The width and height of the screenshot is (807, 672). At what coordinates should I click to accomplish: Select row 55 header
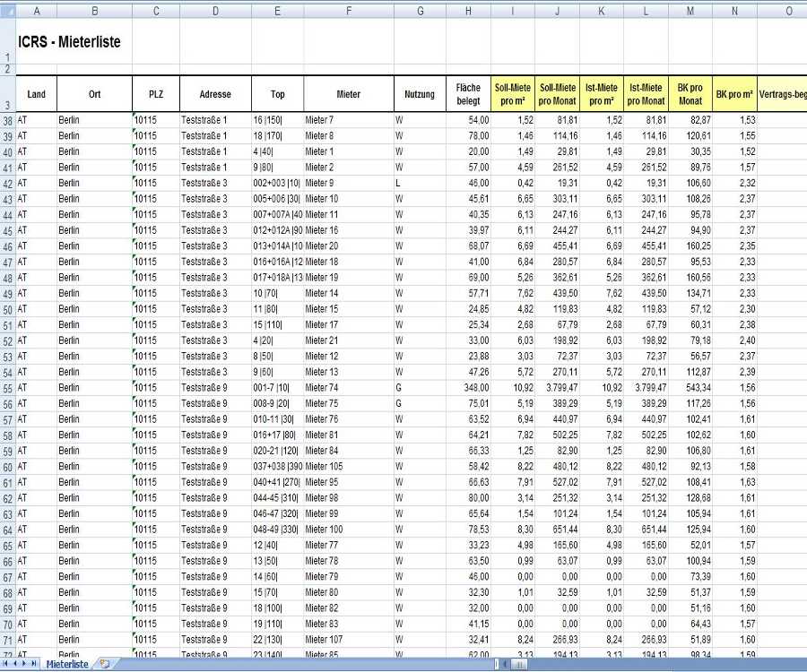coord(8,389)
